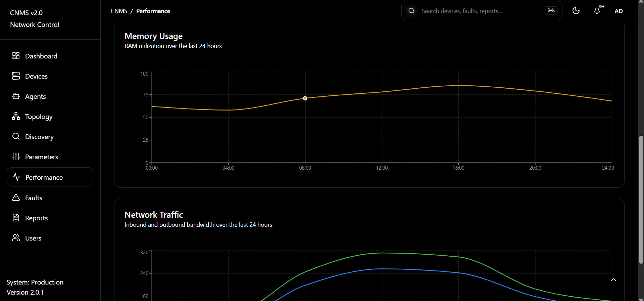
Task: Focus the search devices, faults, reports field
Action: click(x=480, y=11)
